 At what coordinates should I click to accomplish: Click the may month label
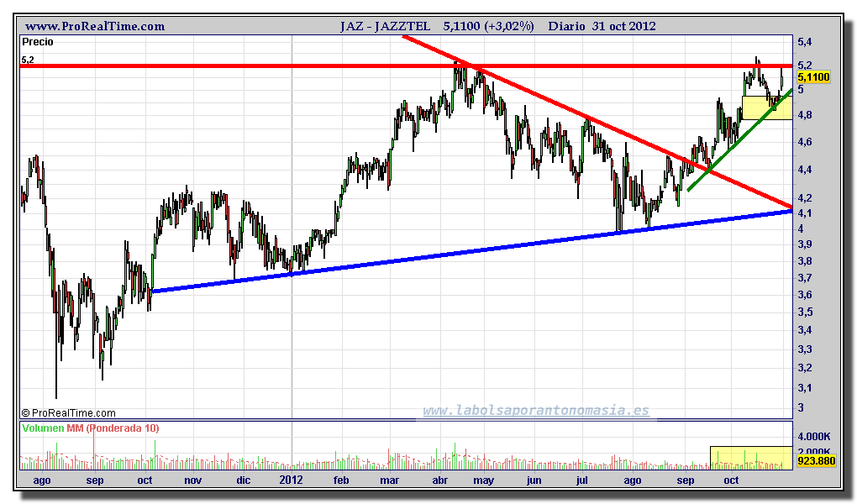click(484, 481)
